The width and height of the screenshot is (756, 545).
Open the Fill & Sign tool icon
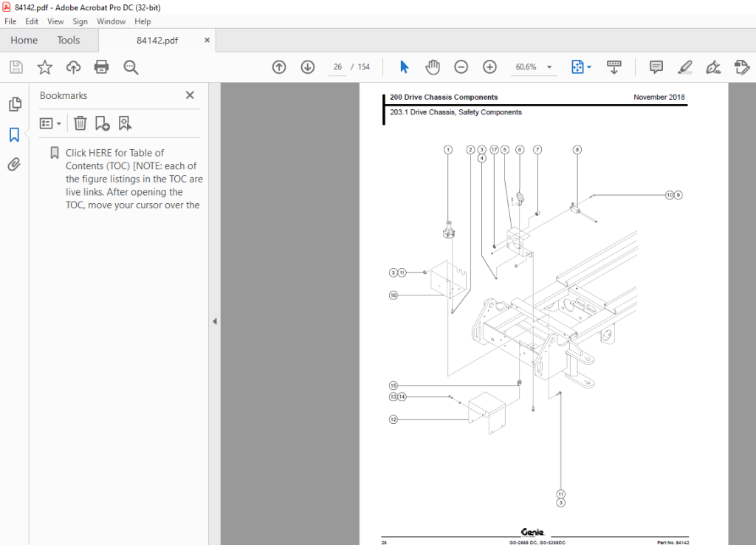tap(713, 67)
